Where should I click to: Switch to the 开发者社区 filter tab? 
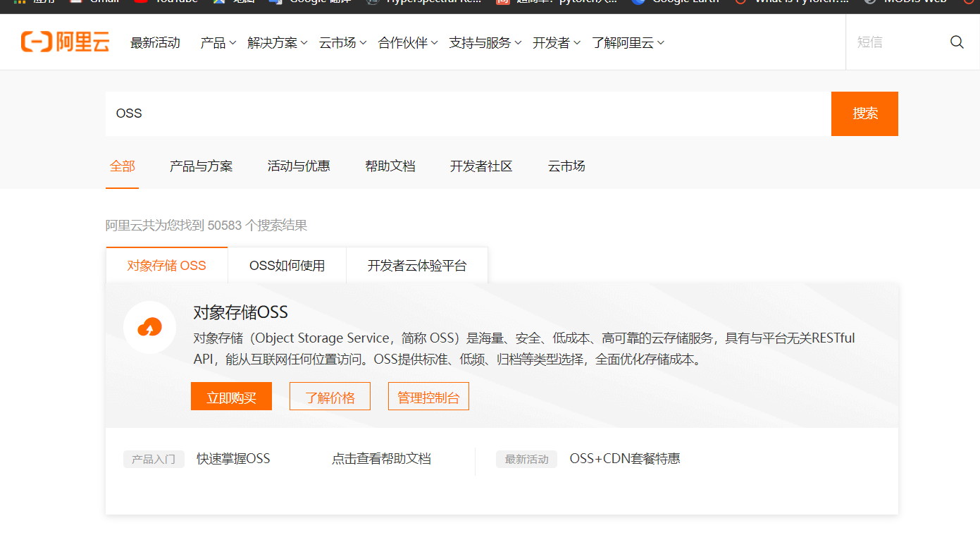point(481,166)
